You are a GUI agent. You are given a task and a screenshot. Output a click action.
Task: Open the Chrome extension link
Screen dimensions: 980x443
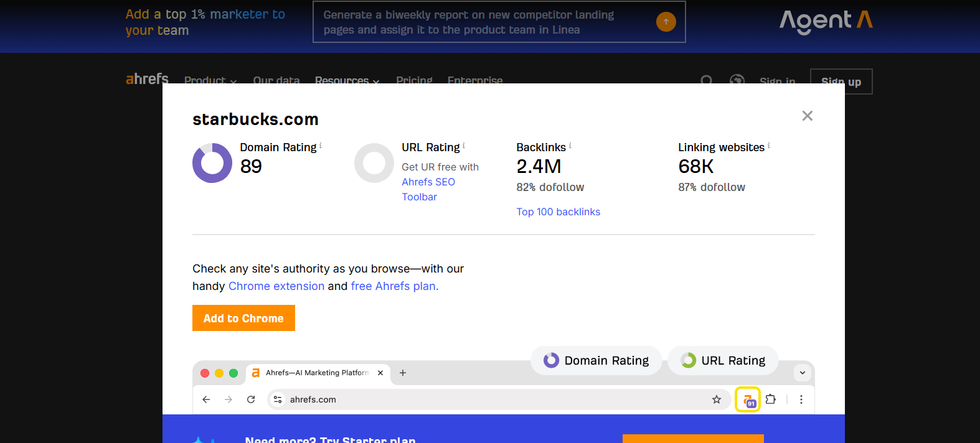[x=276, y=286]
